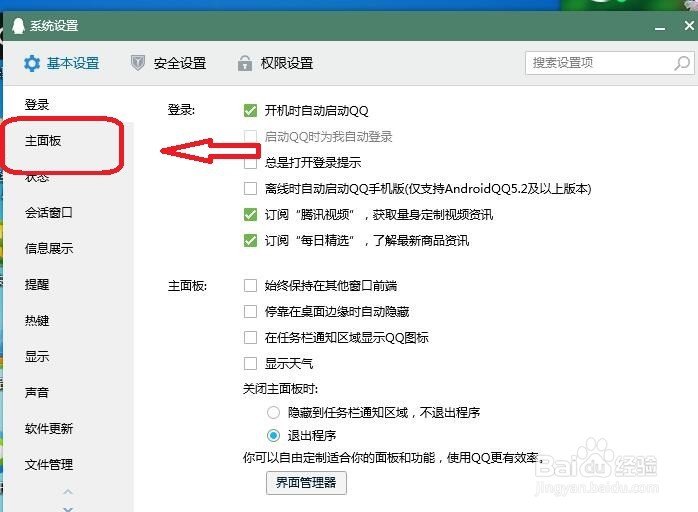This screenshot has height=512, width=698.
Task: Minimize the 系统设置 window
Action: tap(660, 28)
